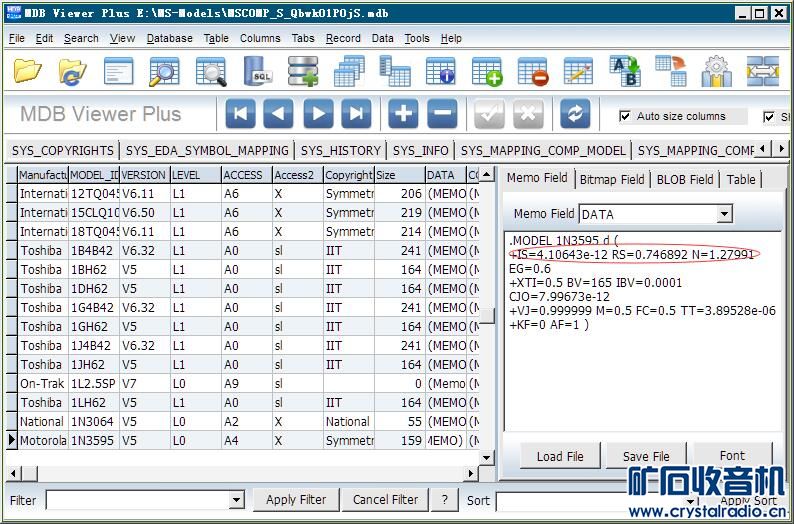Click the Motorola manufacturer cell
Viewport: 794px width, 524px height.
[43, 440]
